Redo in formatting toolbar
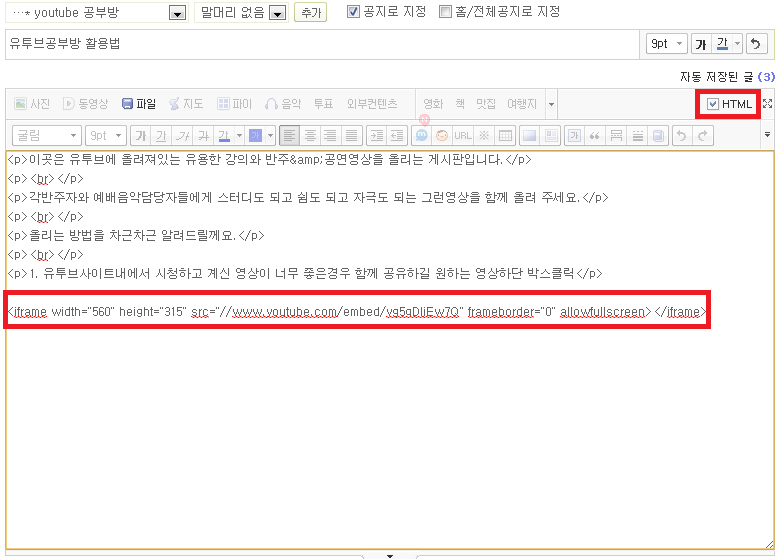779x559 pixels. point(702,136)
